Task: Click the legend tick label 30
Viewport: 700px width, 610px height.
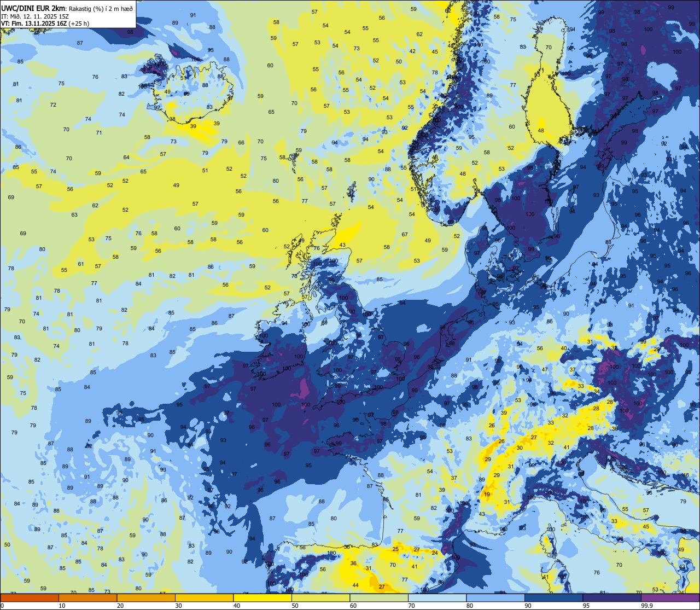Action: tap(178, 606)
